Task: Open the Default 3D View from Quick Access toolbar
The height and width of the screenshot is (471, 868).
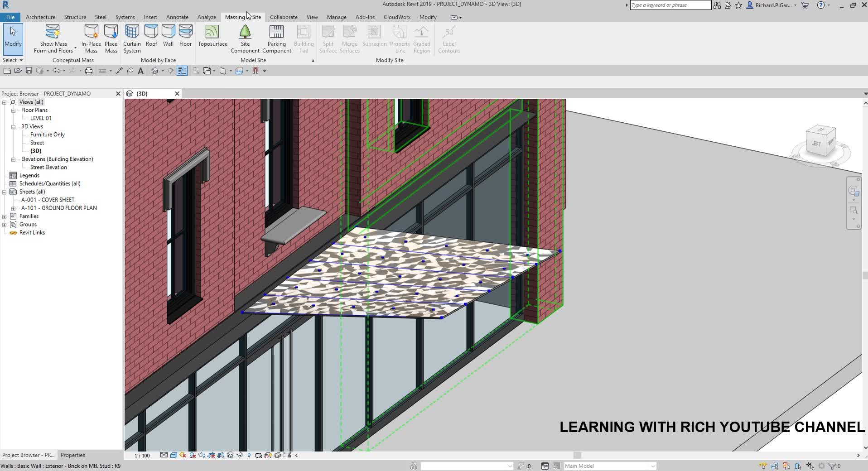Action: pos(155,71)
